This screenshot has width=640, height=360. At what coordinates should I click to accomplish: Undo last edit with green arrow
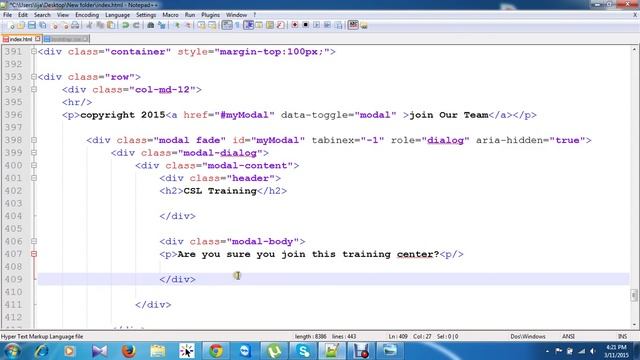point(125,25)
